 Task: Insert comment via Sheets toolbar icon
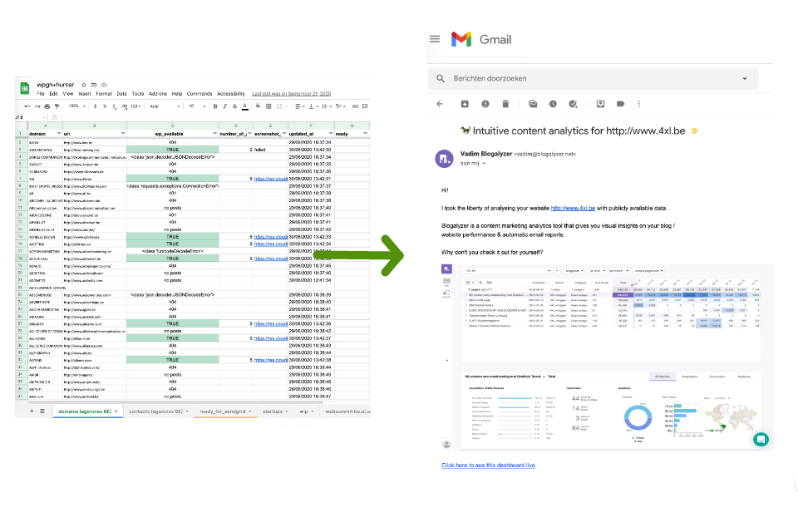tap(365, 106)
